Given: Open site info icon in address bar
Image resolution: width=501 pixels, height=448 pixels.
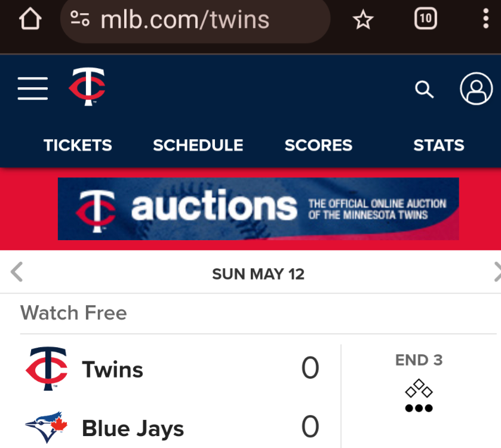Looking at the screenshot, I should (80, 19).
